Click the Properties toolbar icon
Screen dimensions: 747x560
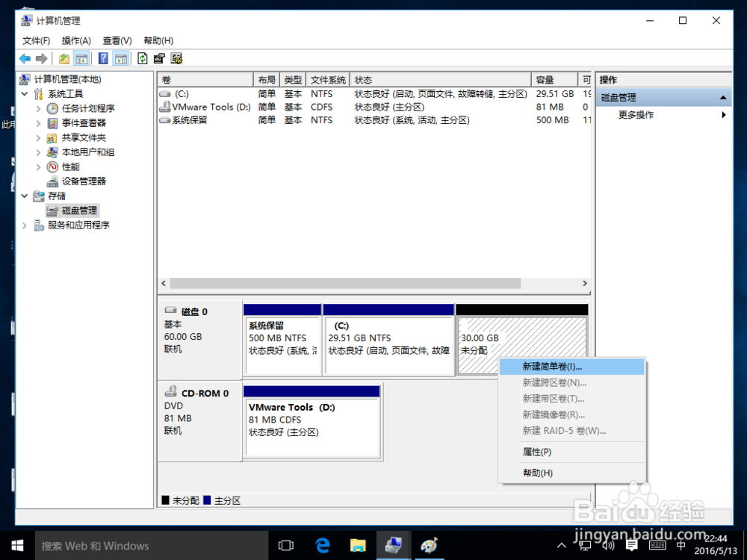click(159, 58)
